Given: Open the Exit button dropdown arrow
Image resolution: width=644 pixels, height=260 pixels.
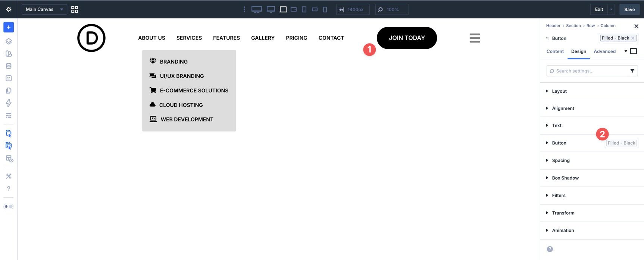Looking at the screenshot, I should (x=611, y=9).
